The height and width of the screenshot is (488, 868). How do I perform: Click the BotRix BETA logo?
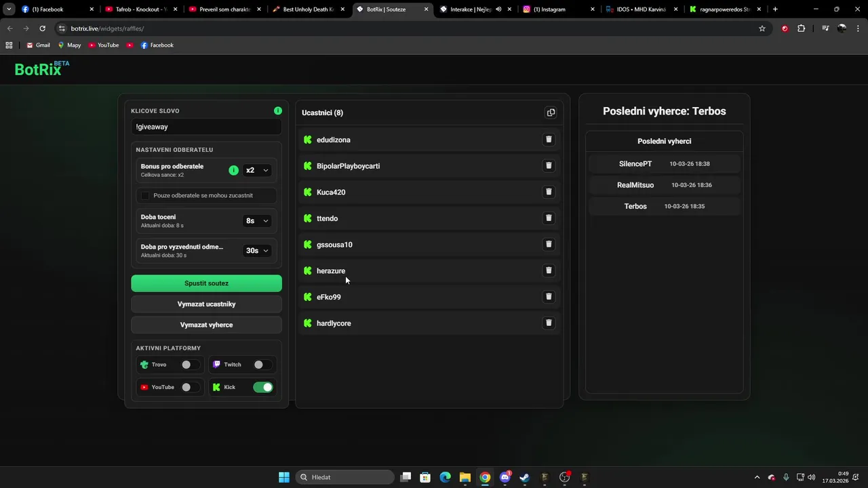click(x=42, y=68)
